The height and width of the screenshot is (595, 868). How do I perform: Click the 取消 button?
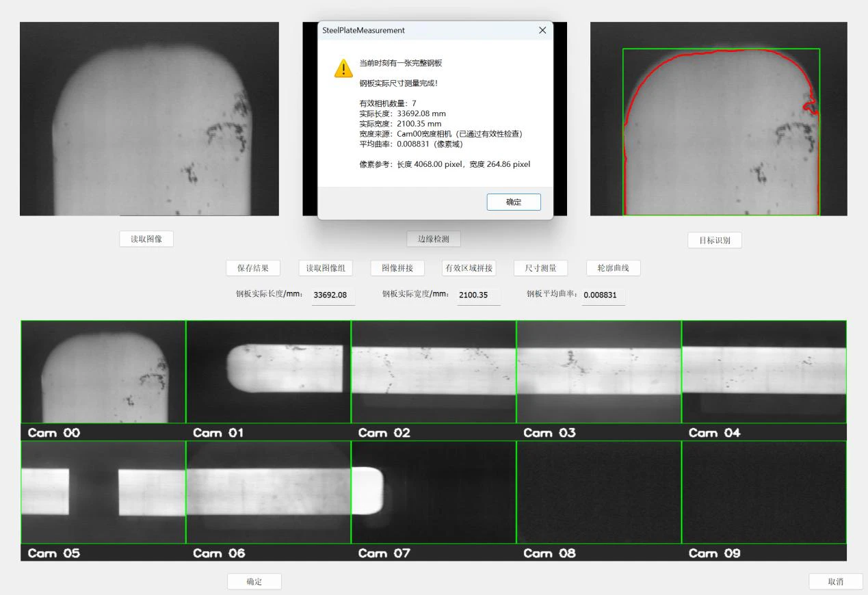point(836,581)
